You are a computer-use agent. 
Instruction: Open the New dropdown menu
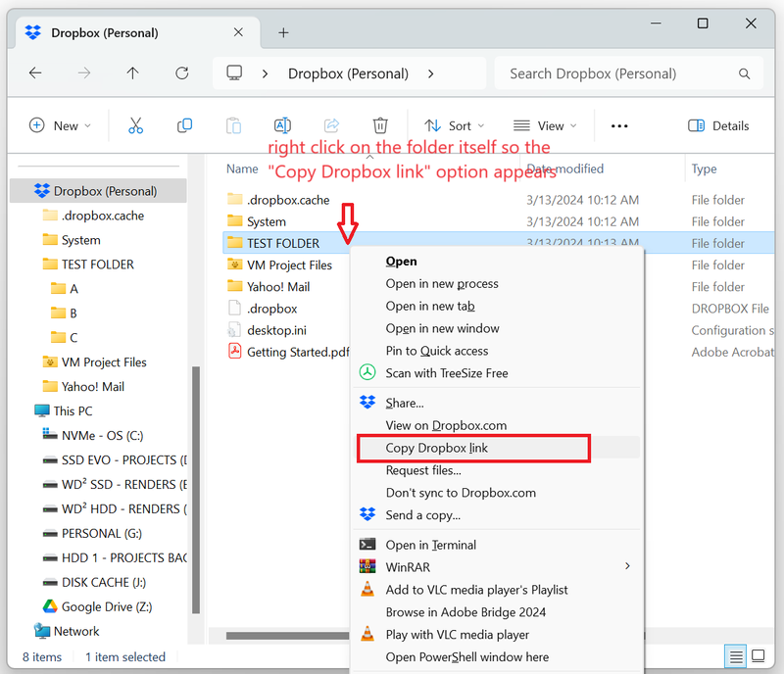60,125
